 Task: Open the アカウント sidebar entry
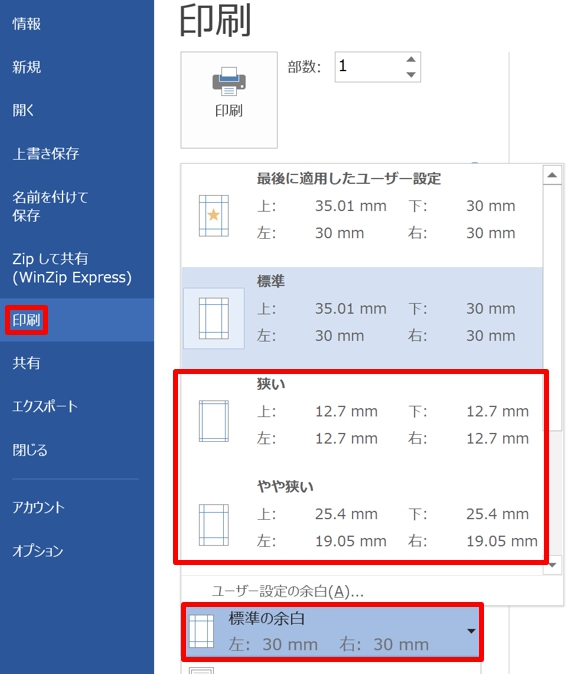tap(38, 507)
